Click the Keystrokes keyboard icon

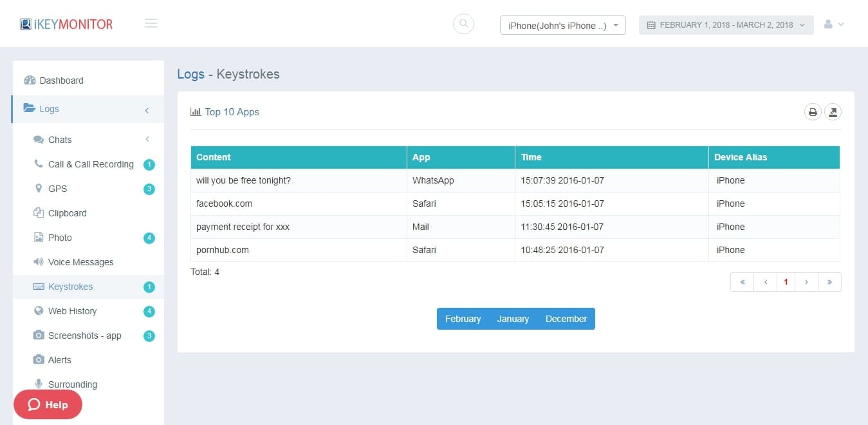[38, 286]
